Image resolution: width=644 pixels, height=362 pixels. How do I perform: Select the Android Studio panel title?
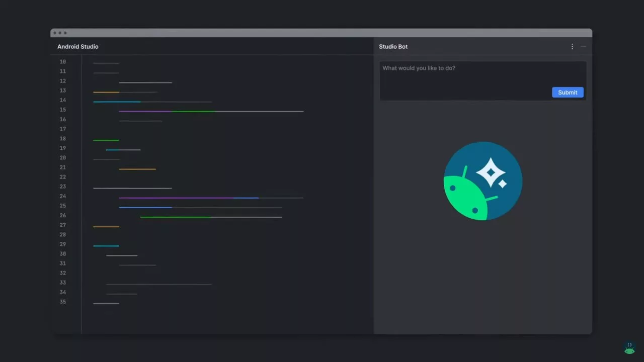coord(78,47)
